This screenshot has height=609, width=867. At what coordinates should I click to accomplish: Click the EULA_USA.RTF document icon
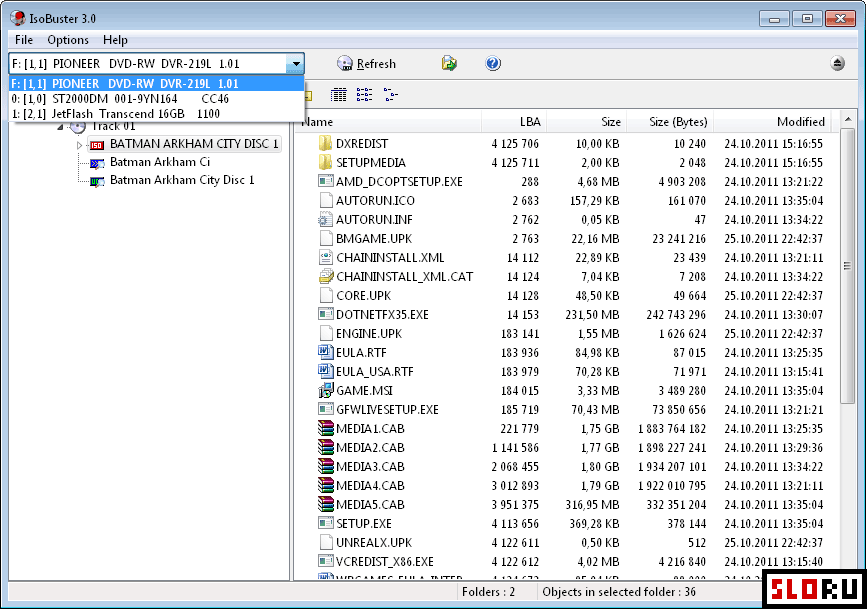pyautogui.click(x=326, y=371)
